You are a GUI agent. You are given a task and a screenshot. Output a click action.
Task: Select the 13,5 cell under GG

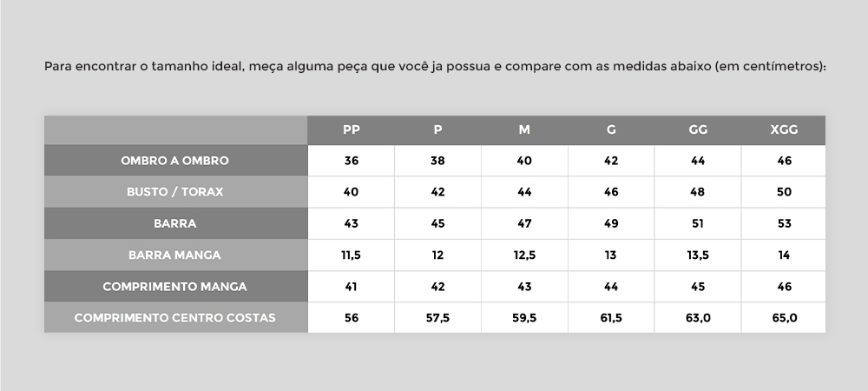pyautogui.click(x=698, y=255)
